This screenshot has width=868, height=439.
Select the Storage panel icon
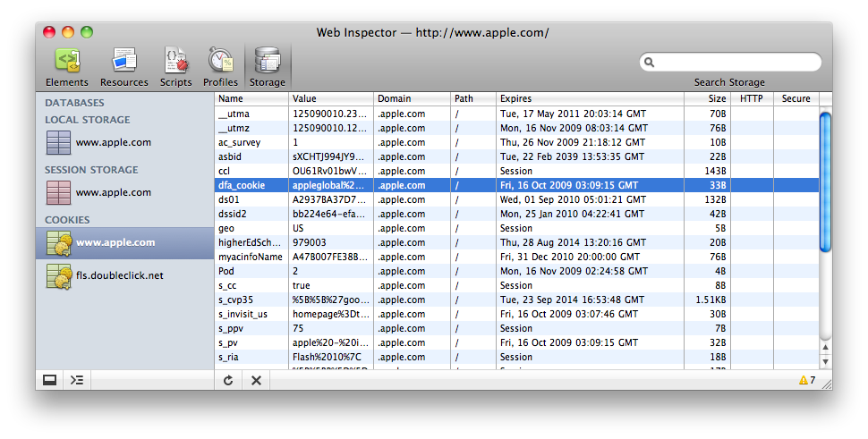point(268,62)
